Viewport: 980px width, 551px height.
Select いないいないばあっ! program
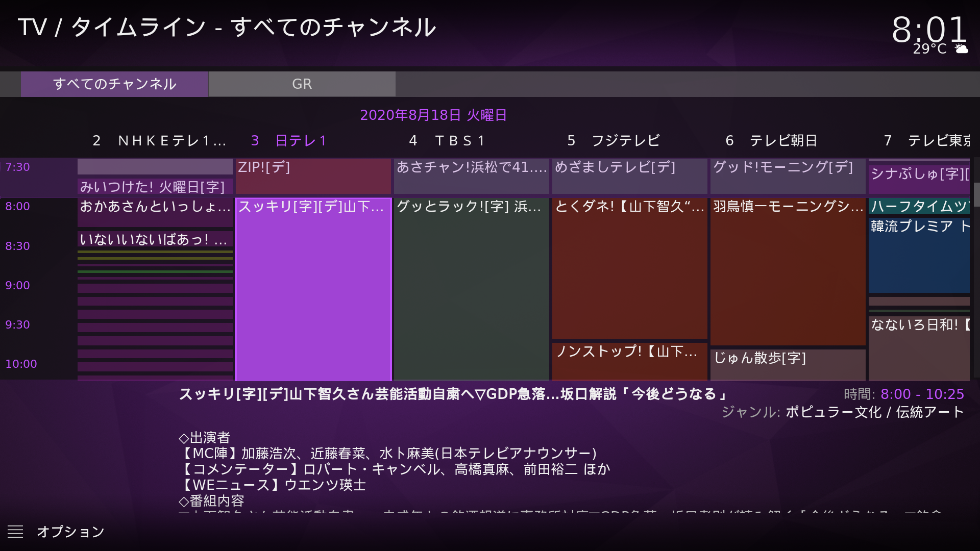155,239
